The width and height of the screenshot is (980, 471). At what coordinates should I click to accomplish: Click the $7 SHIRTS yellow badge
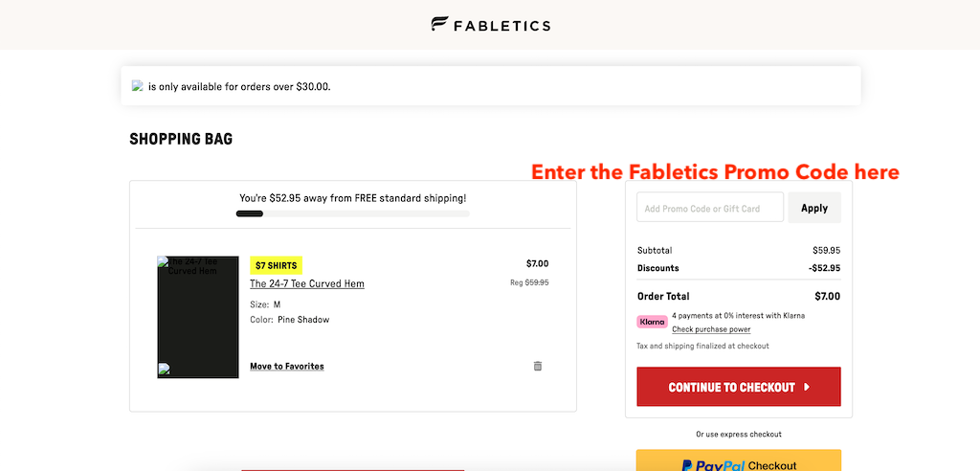[276, 265]
